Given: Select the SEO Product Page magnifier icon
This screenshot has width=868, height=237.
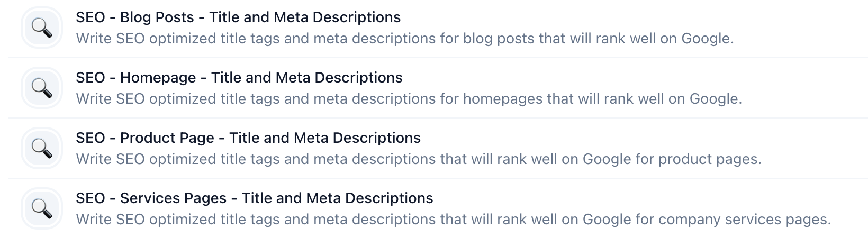Looking at the screenshot, I should coord(42,148).
